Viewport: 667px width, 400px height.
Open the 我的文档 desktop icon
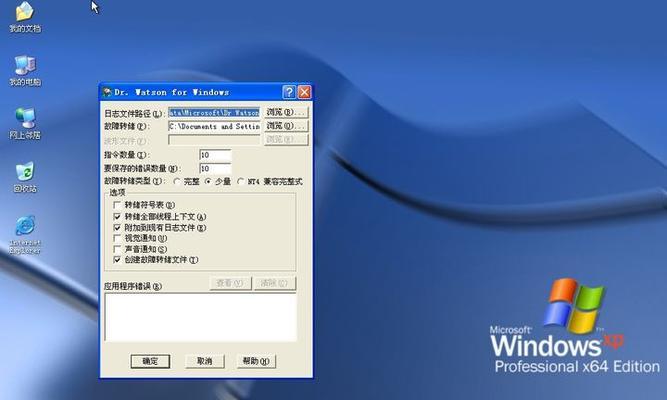point(25,17)
